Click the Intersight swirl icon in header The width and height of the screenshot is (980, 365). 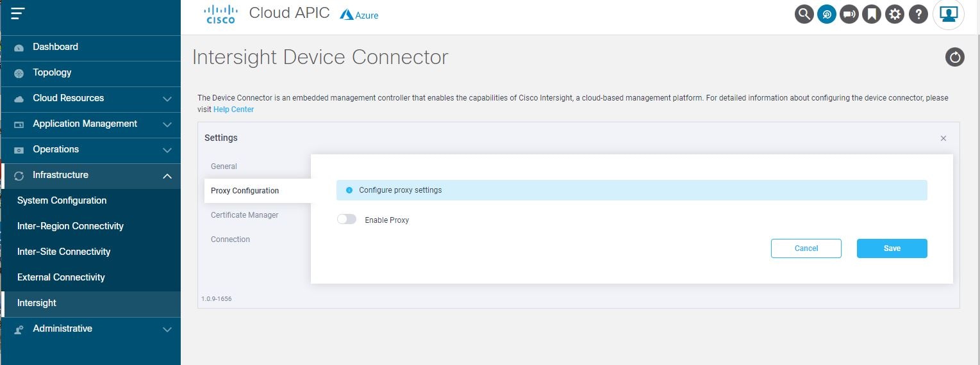[x=827, y=14]
